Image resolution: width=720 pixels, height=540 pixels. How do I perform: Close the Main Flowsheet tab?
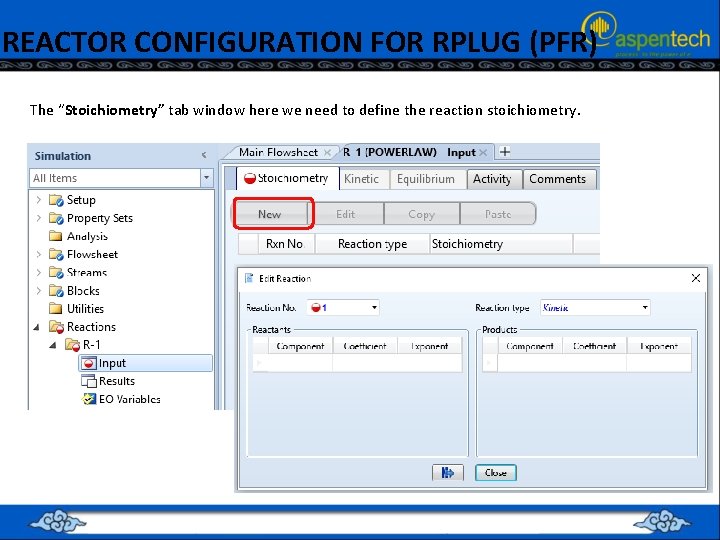tap(327, 152)
